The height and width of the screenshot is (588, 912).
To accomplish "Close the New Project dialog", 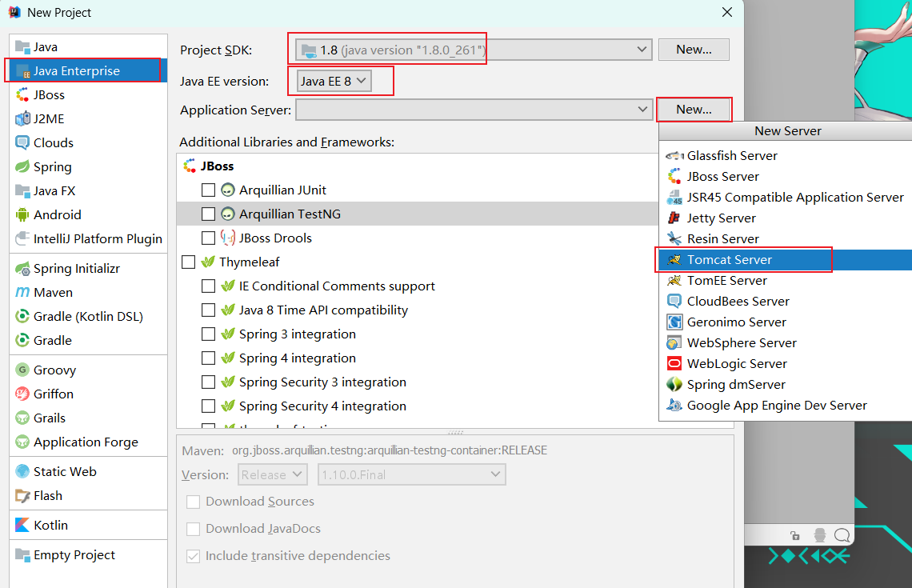I will pos(727,12).
